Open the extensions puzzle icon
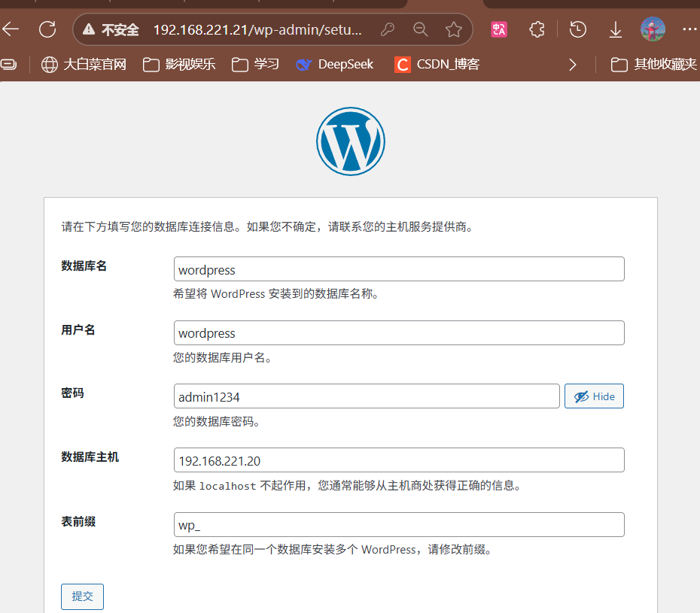Image resolution: width=700 pixels, height=613 pixels. (x=537, y=30)
